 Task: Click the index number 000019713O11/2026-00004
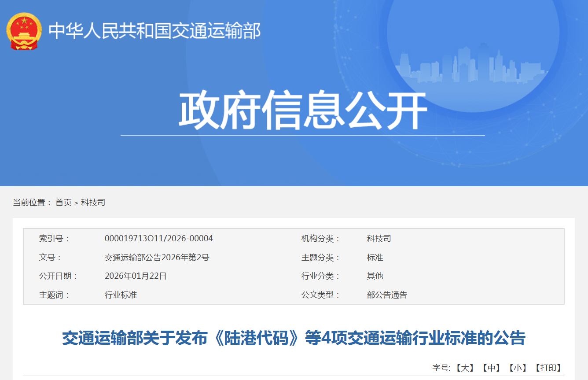(x=159, y=239)
